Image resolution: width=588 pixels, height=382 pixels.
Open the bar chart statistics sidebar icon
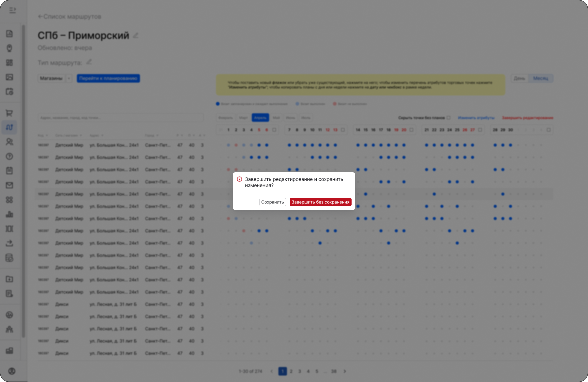tap(9, 214)
